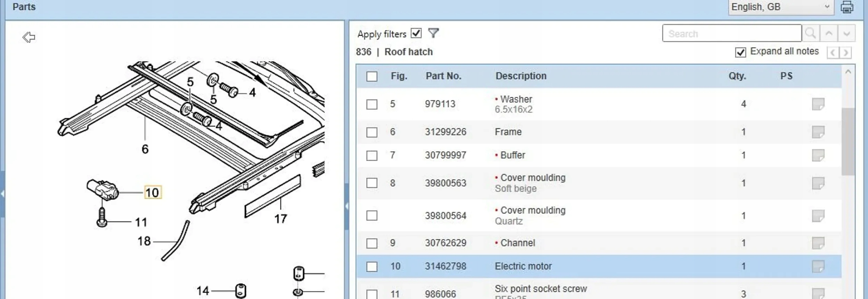Collapse the left side panel handle
868x299 pixels.
click(2, 193)
